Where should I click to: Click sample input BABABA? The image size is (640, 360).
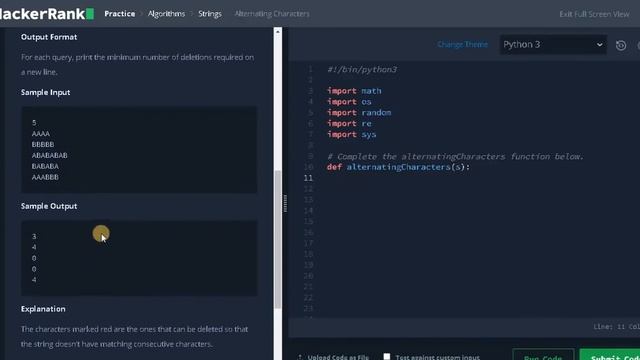coord(45,167)
